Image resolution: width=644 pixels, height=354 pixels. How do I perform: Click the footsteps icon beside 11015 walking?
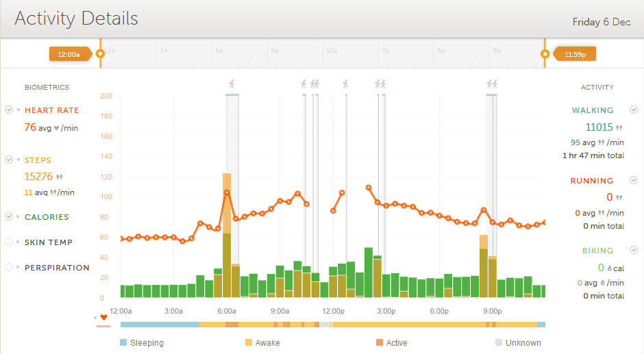click(x=619, y=127)
